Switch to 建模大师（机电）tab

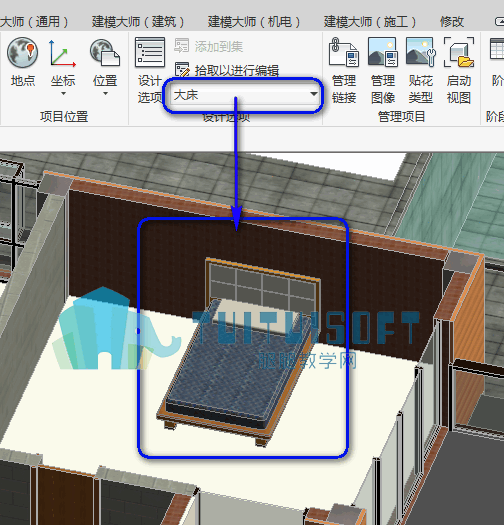click(x=254, y=22)
